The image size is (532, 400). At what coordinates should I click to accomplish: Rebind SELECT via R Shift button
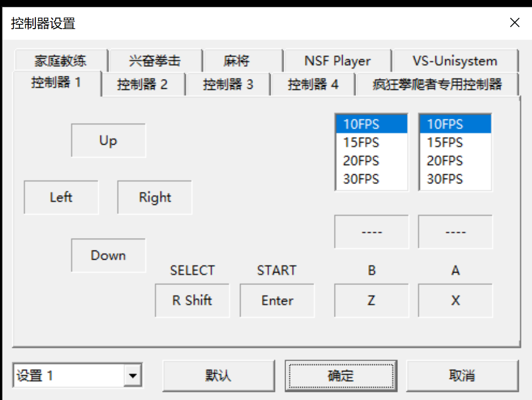coord(192,301)
